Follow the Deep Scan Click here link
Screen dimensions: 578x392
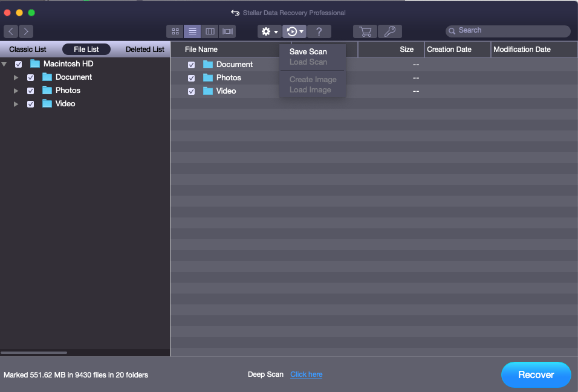point(306,374)
